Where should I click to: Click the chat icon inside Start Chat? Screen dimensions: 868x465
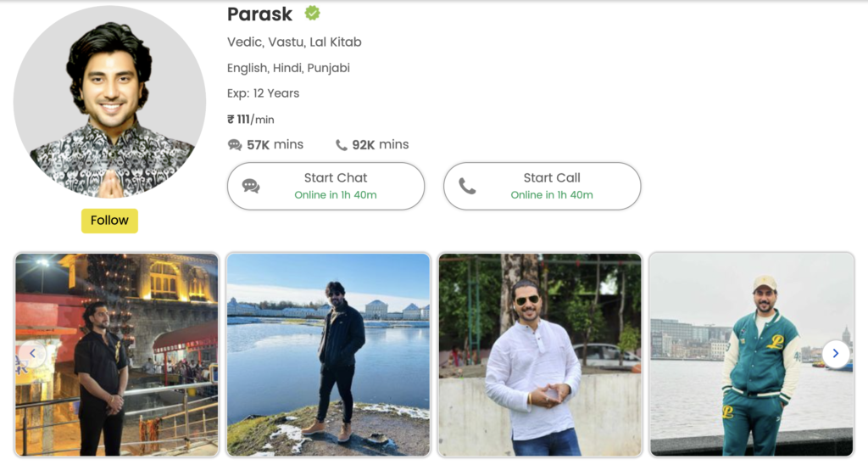[251, 186]
